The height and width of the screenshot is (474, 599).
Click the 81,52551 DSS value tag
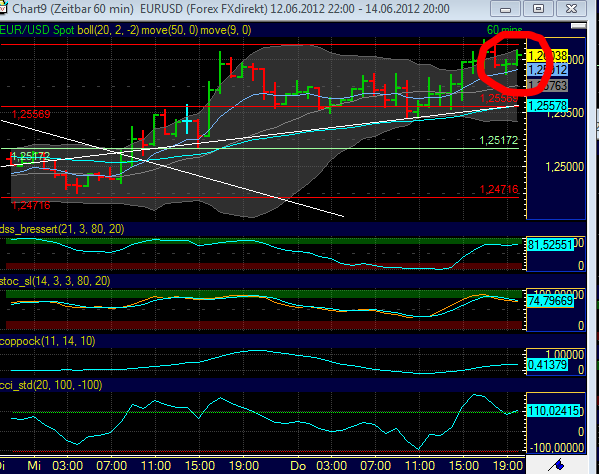550,244
